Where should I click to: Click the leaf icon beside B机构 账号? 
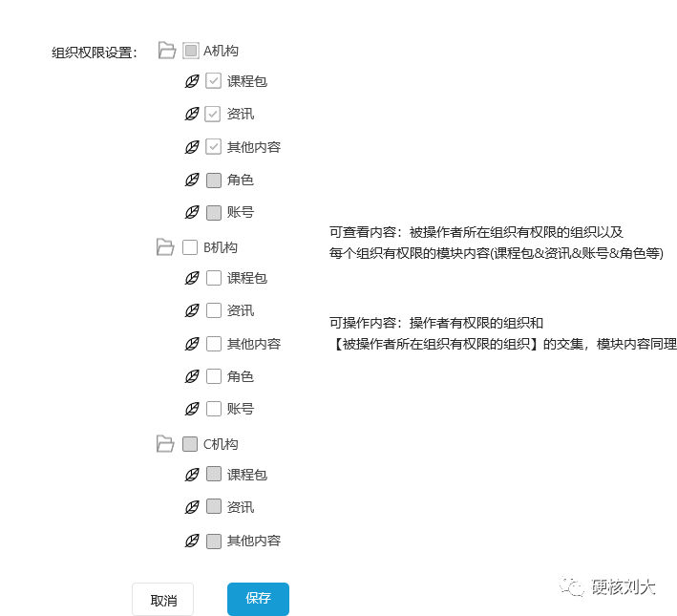192,409
